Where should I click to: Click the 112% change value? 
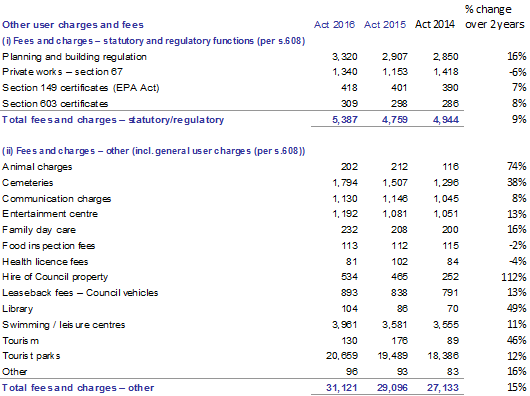(514, 277)
